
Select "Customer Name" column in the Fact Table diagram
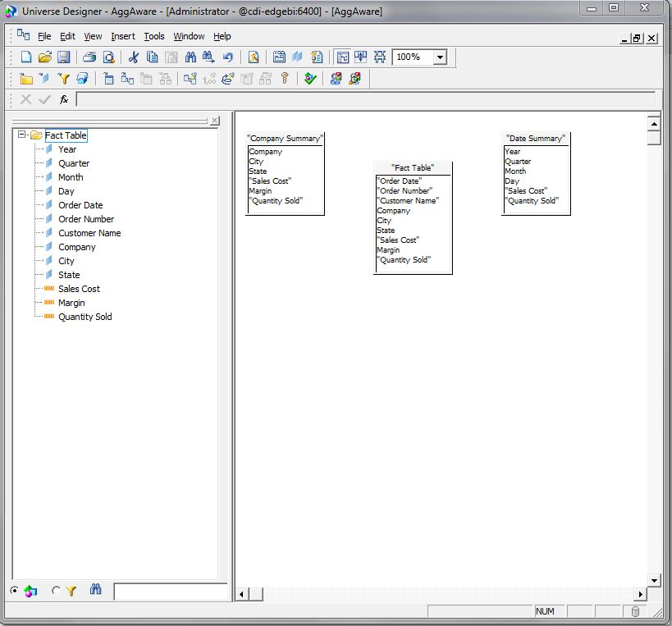(408, 201)
